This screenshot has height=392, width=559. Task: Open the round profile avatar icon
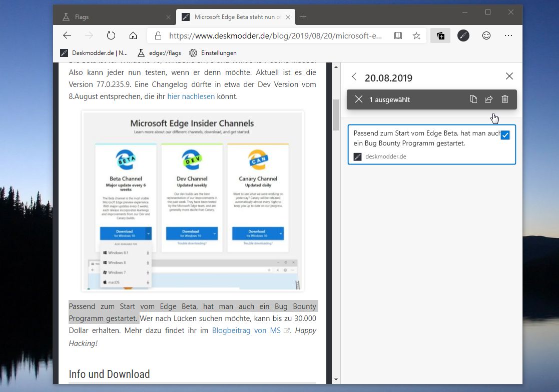[463, 35]
